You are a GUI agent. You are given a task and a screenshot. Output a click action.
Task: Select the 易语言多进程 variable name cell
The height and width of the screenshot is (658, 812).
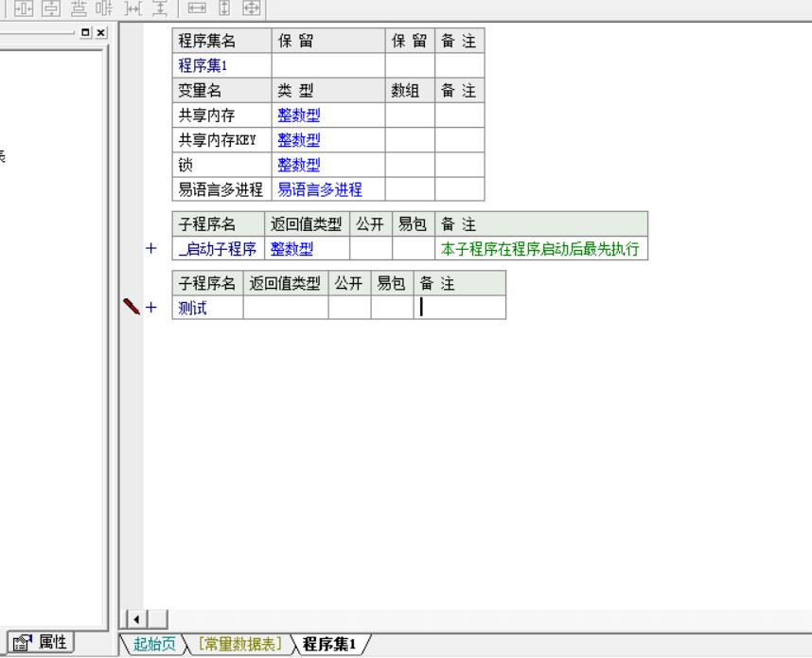221,189
